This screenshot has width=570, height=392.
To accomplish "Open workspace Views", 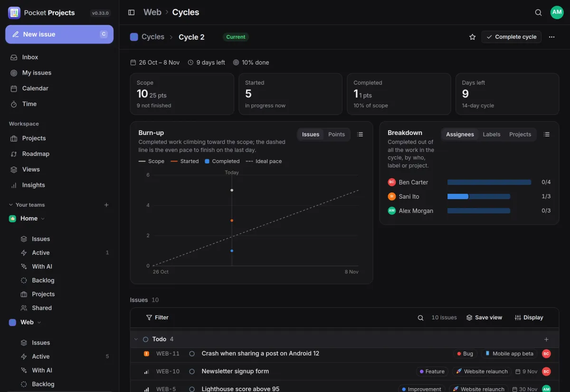I will (x=59, y=170).
